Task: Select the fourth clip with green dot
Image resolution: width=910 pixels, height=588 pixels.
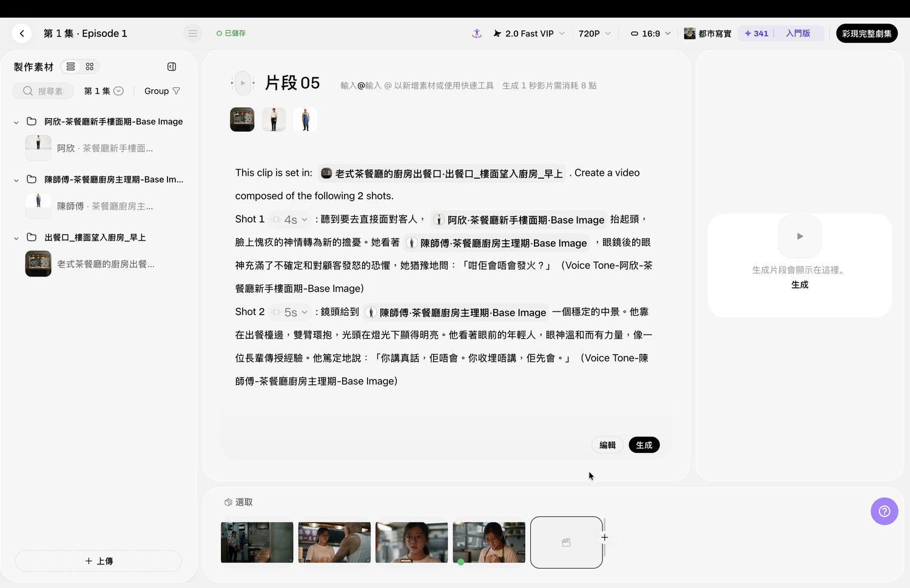Action: 489,543
